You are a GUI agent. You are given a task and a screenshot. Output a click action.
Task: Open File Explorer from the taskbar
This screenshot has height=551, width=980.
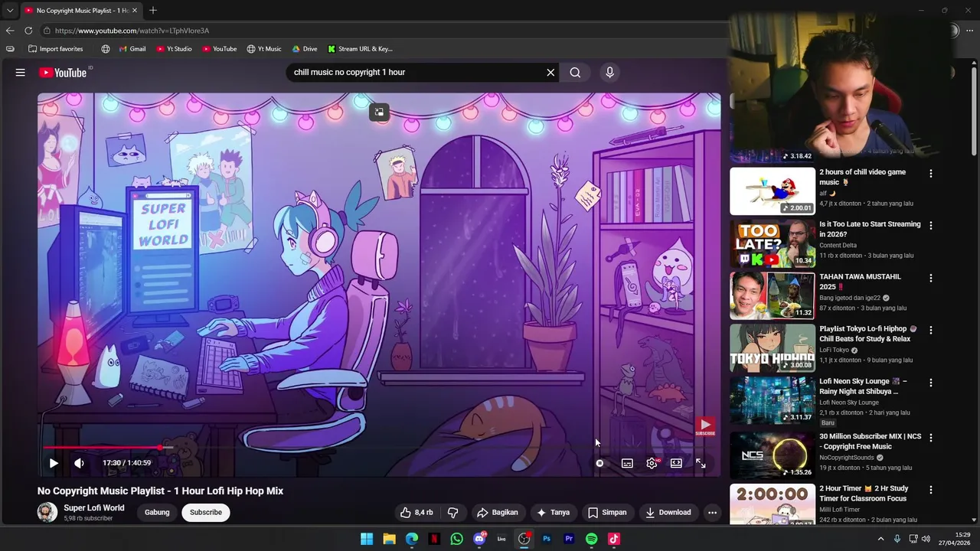pos(389,539)
